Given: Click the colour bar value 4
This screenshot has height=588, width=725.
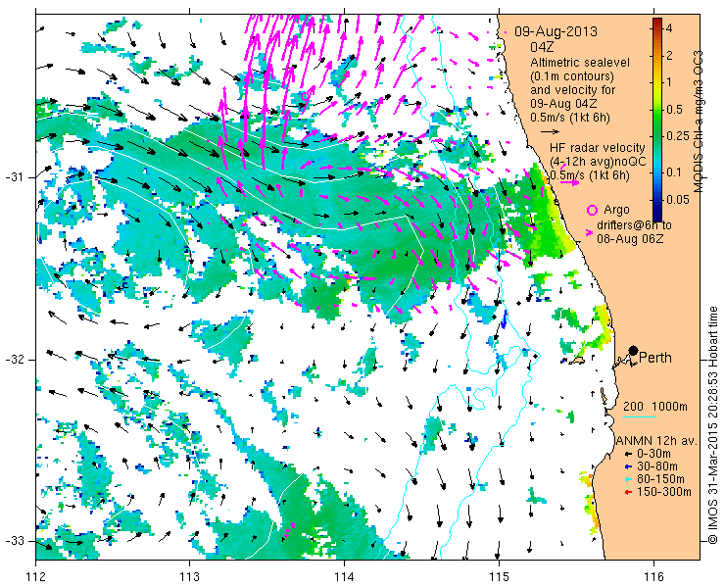Looking at the screenshot, I should pyautogui.click(x=669, y=28).
